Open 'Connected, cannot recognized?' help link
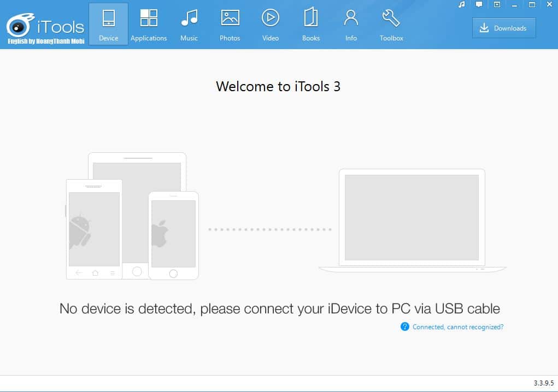The image size is (558, 392). click(x=457, y=327)
